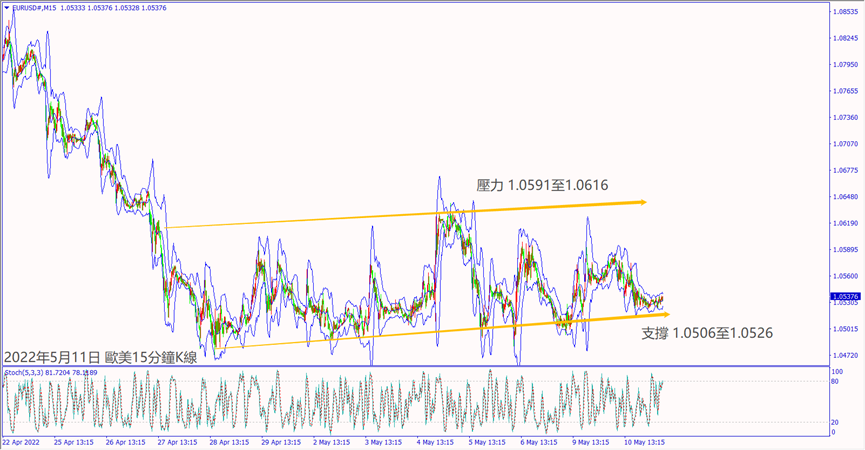This screenshot has width=865, height=450.
Task: Click the 壓力 1.0591至1.0616 text label
Action: point(543,185)
